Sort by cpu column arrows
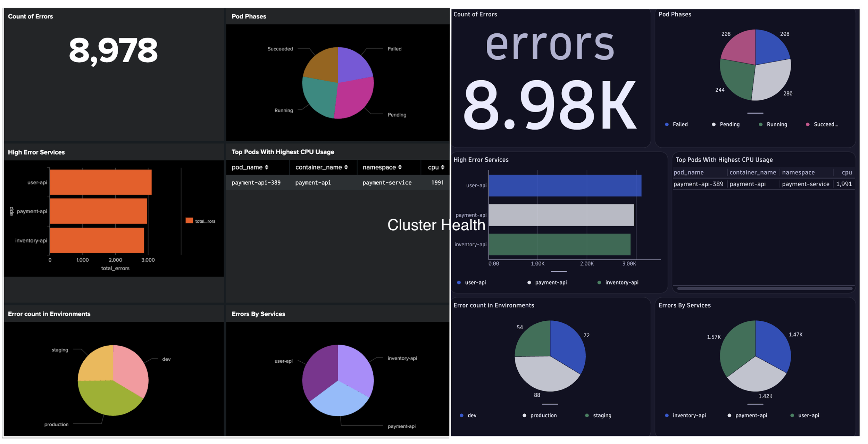 pos(443,167)
